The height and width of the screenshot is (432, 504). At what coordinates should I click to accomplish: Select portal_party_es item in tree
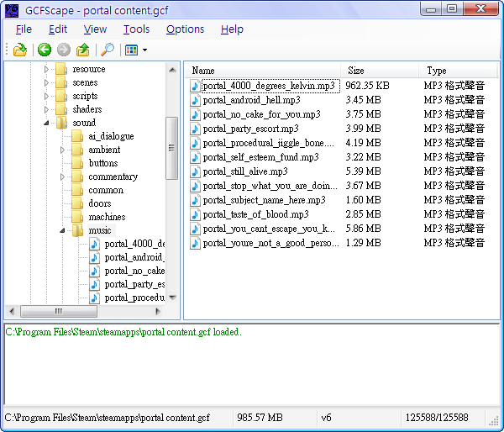click(x=134, y=284)
